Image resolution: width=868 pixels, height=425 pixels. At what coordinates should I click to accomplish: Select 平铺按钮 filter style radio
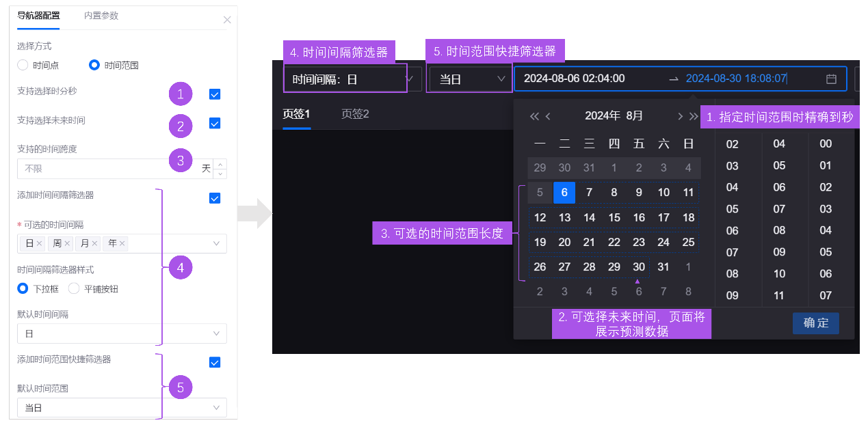[74, 288]
